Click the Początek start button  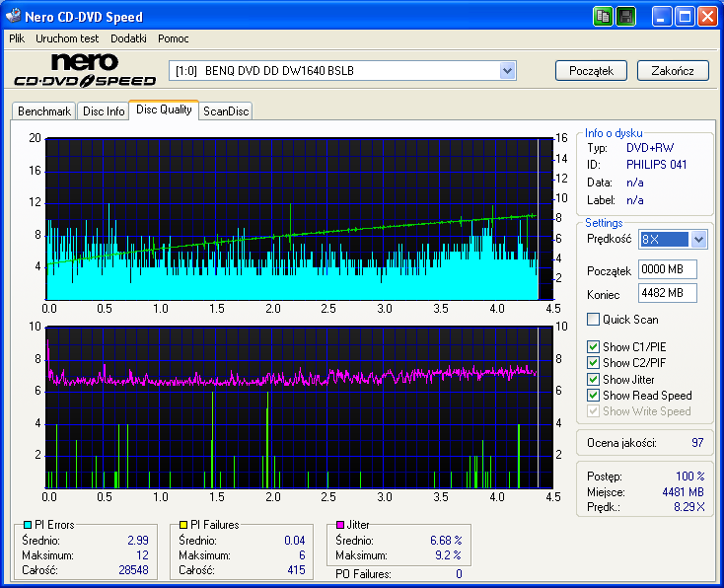pyautogui.click(x=591, y=71)
